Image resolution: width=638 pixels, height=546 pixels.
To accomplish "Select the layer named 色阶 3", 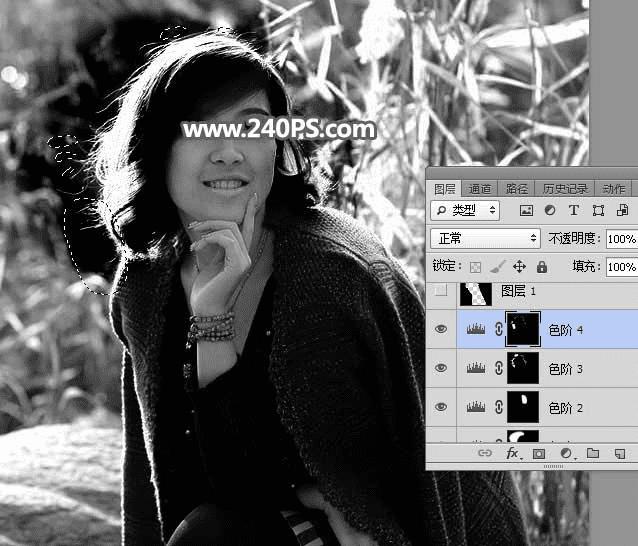I will [566, 369].
